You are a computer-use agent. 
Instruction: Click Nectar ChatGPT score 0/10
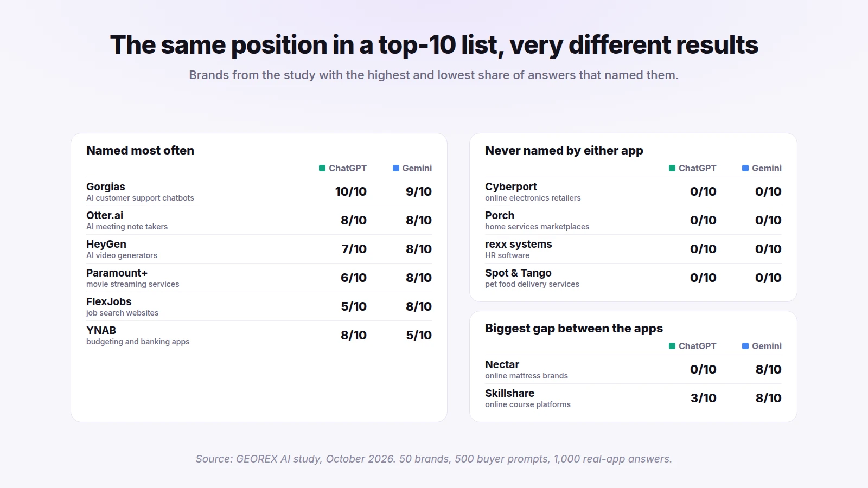tap(703, 369)
